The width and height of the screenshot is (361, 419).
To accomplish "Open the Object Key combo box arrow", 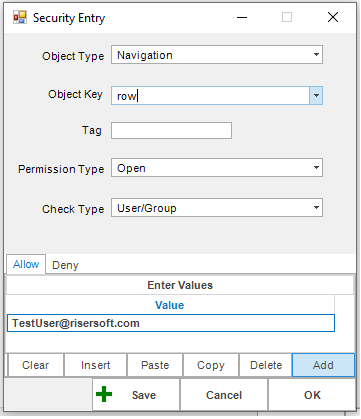I will point(316,96).
